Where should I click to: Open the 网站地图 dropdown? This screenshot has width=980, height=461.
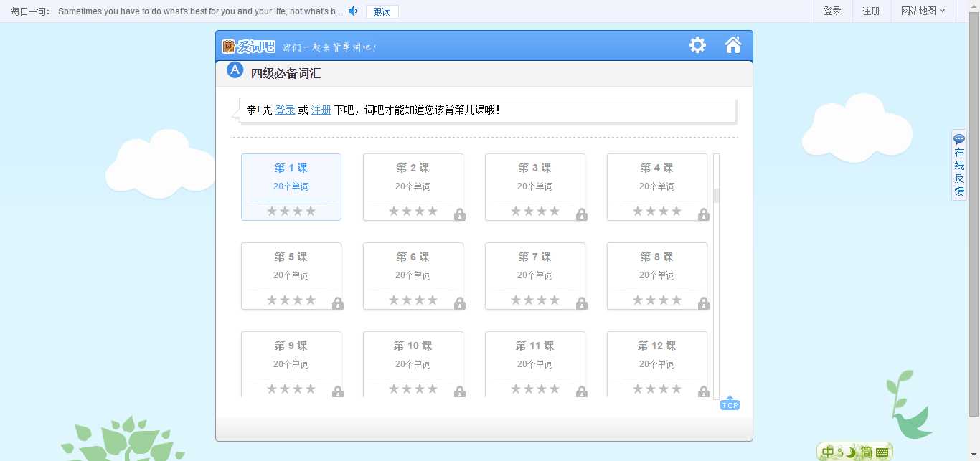click(923, 11)
